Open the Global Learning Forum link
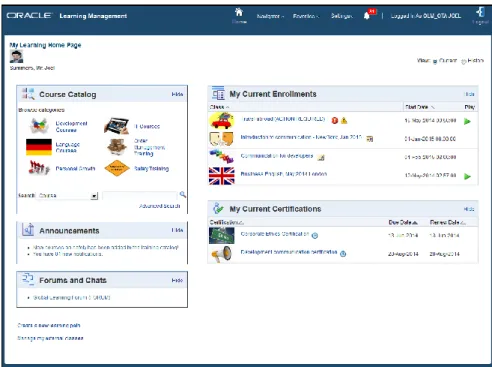Screen dimensions: 492x367 coord(72,298)
